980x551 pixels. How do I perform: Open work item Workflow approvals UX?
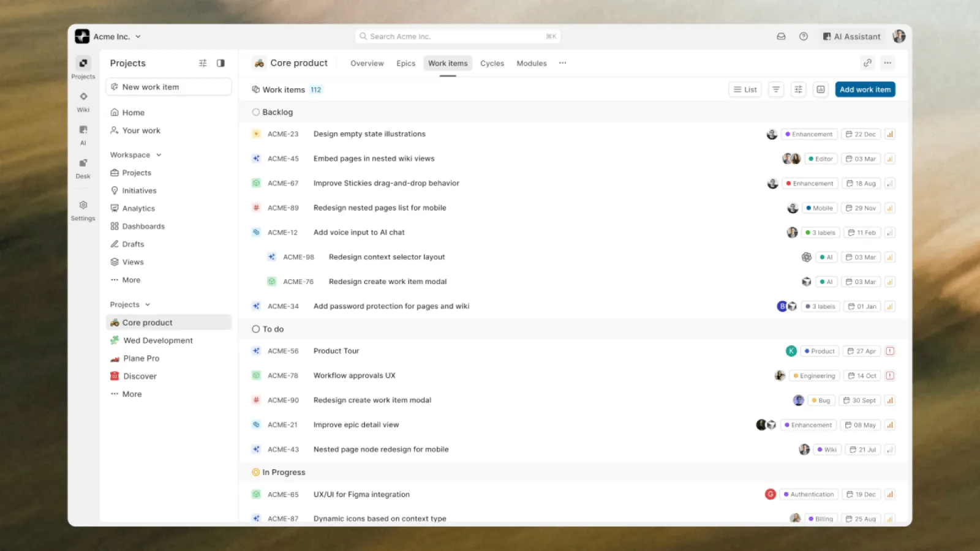pyautogui.click(x=355, y=375)
